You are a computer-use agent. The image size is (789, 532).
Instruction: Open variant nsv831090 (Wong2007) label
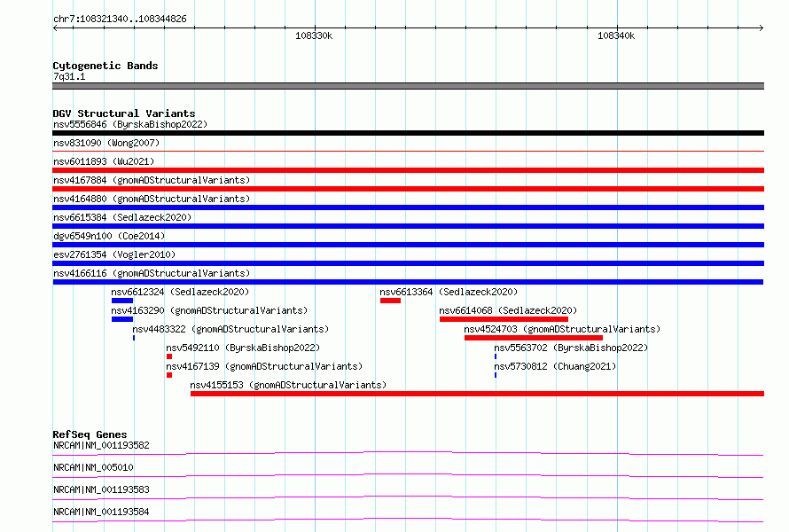106,143
